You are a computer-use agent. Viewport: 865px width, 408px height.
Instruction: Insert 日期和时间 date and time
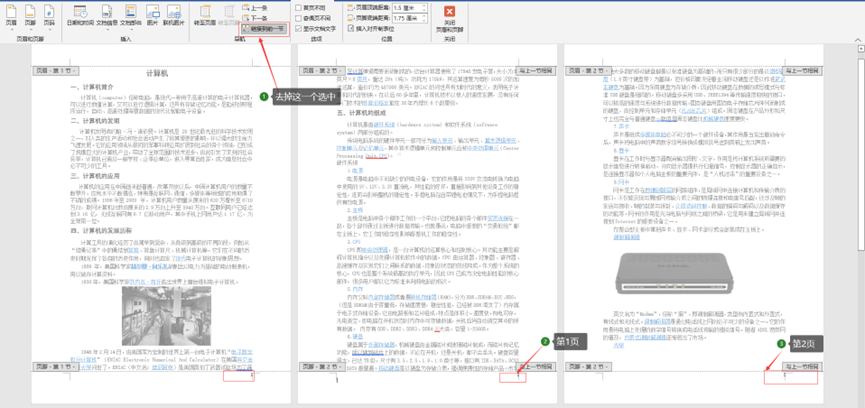coord(79,15)
